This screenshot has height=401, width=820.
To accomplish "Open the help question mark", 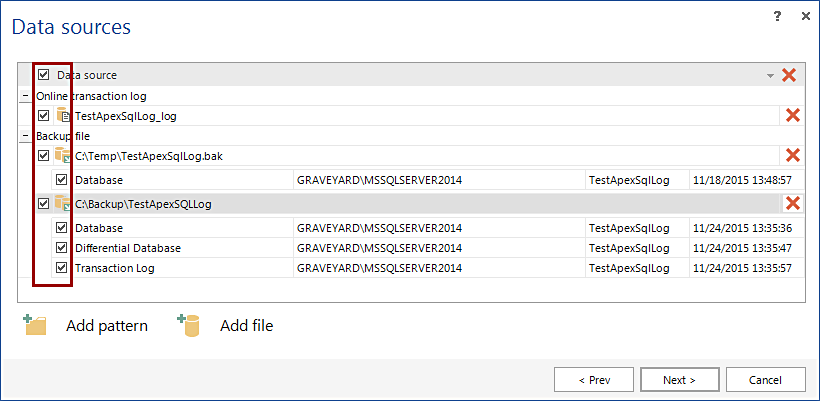I will [x=777, y=17].
